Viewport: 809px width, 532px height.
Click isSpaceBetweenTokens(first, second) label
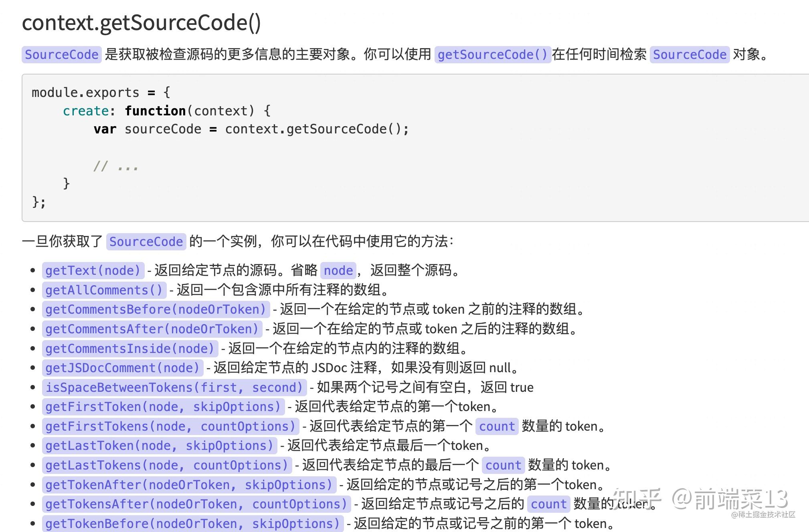pos(174,387)
